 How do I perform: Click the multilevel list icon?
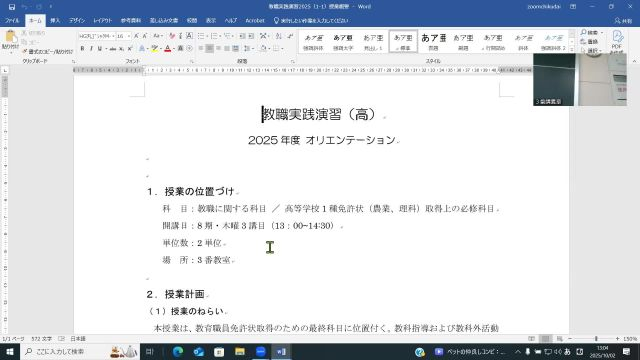click(227, 36)
